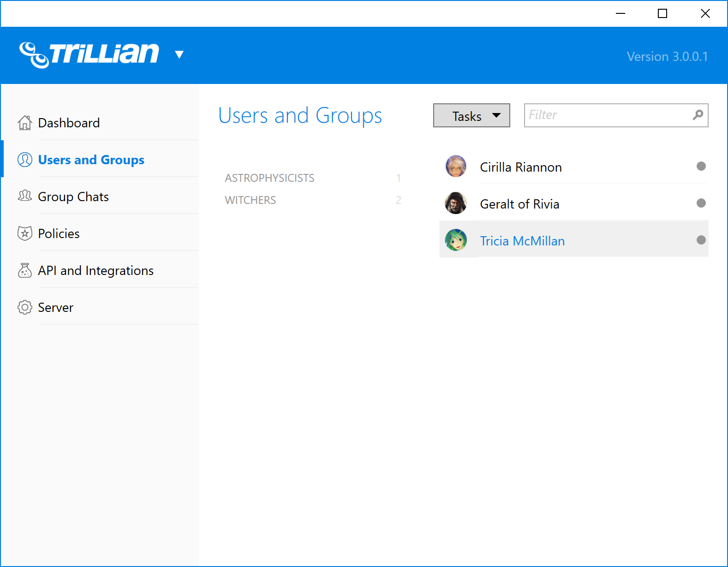The image size is (728, 567).
Task: Click Tricia McMillan's gray status dot
Action: [701, 240]
